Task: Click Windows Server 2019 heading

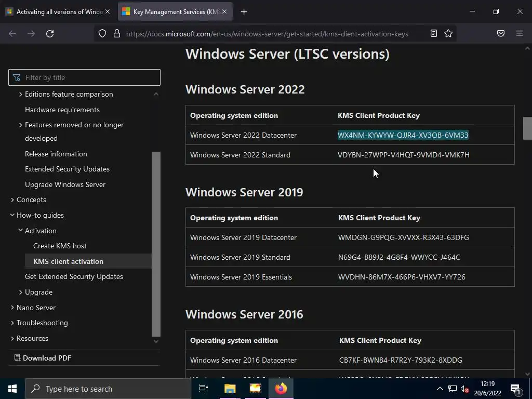Action: 244,192
